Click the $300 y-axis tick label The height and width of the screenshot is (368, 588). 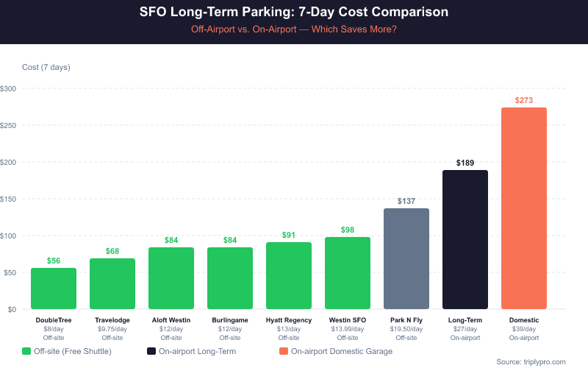(x=12, y=88)
